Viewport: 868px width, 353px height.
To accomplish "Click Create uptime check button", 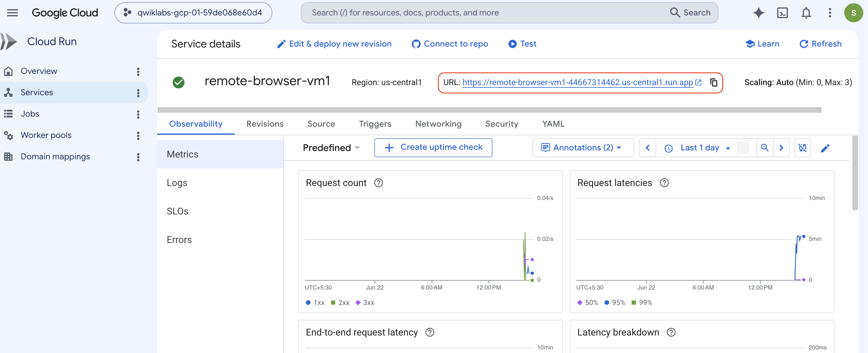I will point(433,147).
